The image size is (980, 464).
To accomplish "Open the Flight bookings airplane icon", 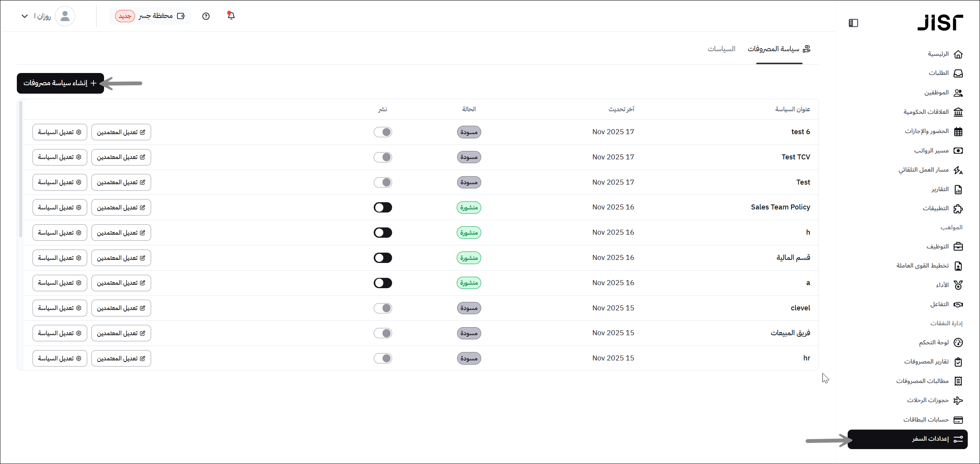I will tap(958, 400).
